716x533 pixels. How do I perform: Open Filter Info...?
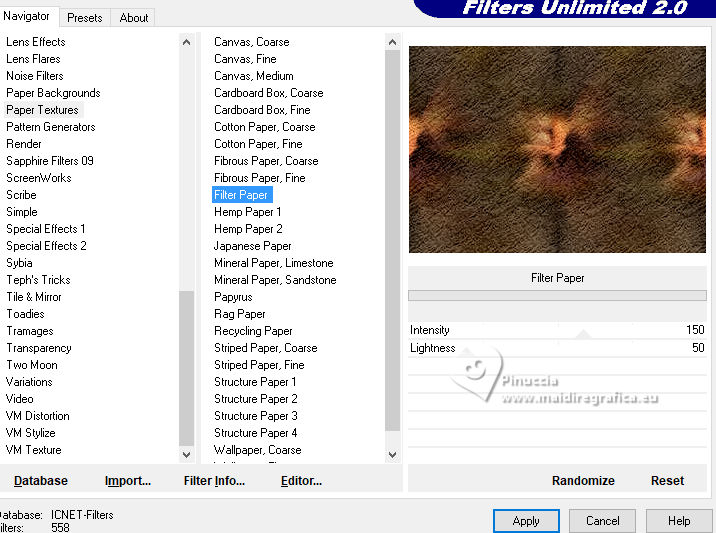click(214, 480)
